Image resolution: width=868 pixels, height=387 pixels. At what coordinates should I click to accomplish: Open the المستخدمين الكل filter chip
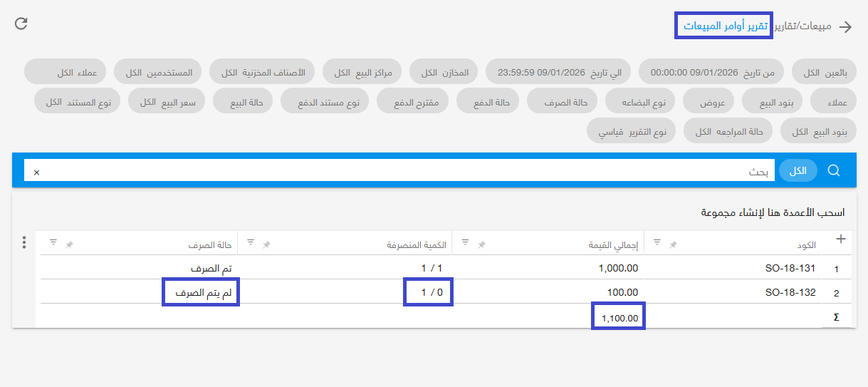click(158, 72)
